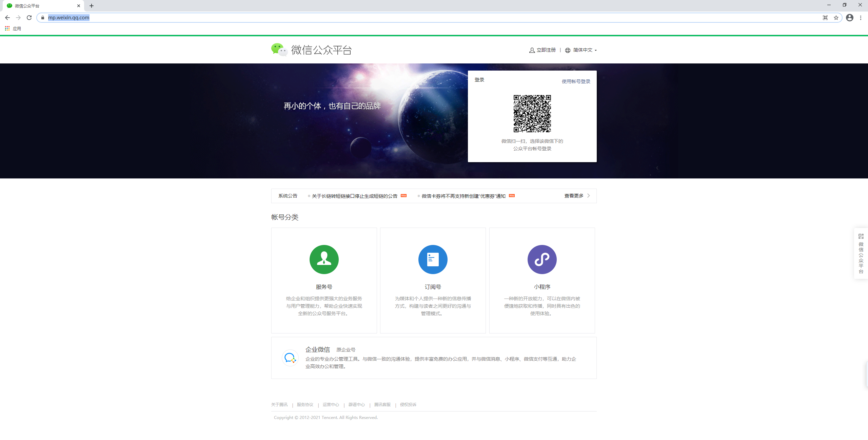
Task: Open the 运营中心 footer link
Action: 331,405
